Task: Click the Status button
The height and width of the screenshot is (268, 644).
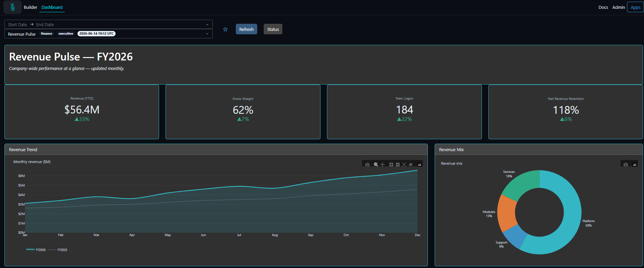Action: tap(273, 29)
